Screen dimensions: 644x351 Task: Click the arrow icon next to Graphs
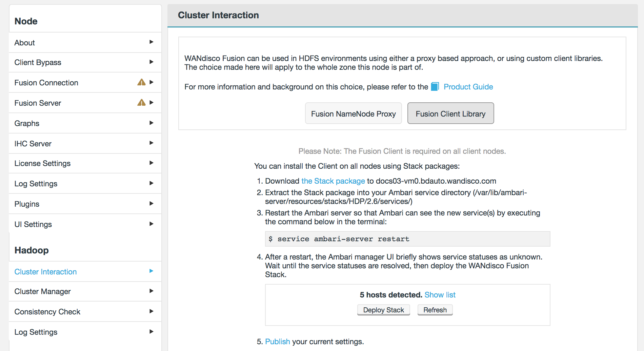152,123
